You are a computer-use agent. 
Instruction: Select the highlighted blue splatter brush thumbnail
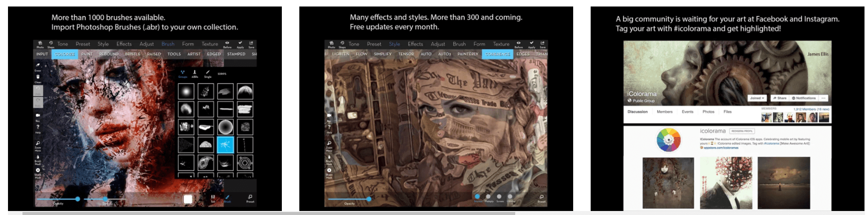(225, 145)
